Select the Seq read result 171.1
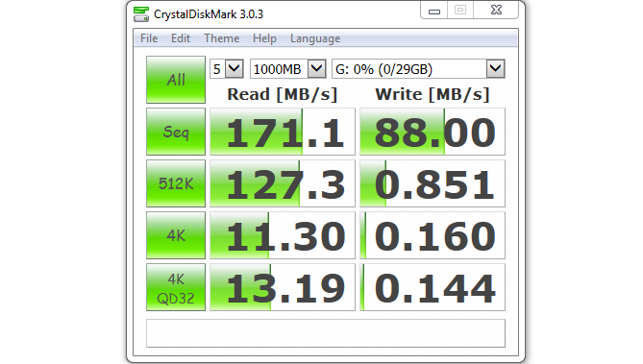The height and width of the screenshot is (364, 643). tap(283, 132)
